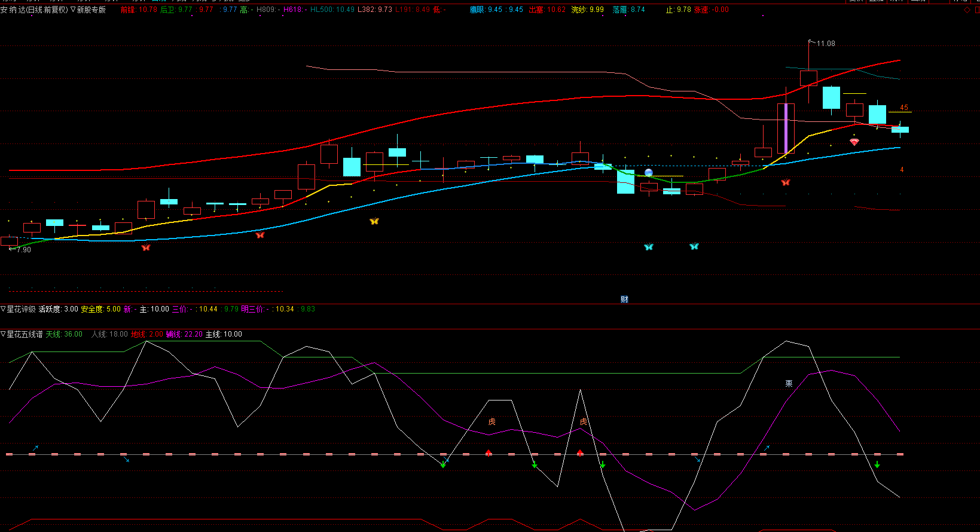
Task: Expand the 星花评级 indicator dropdown
Action: point(19,309)
